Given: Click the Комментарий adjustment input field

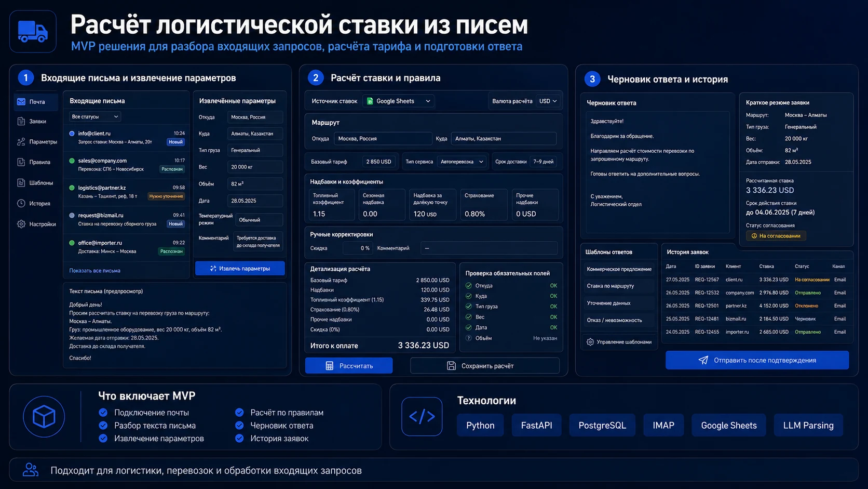Looking at the screenshot, I should point(489,248).
